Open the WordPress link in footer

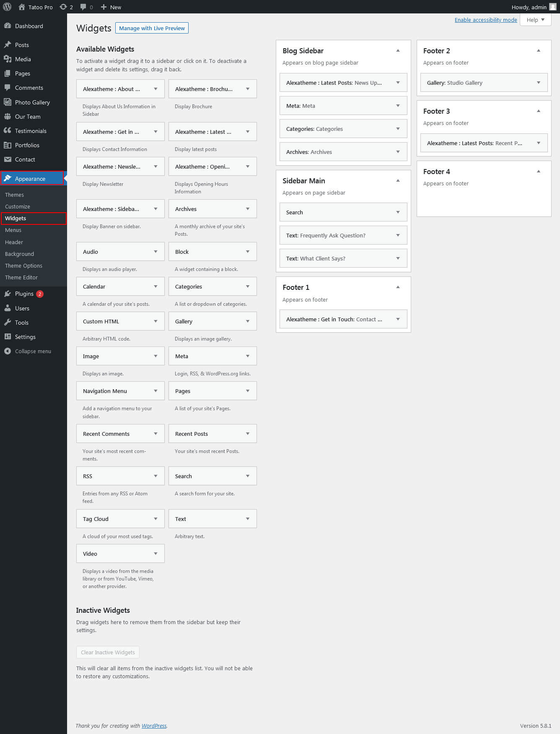click(x=154, y=726)
